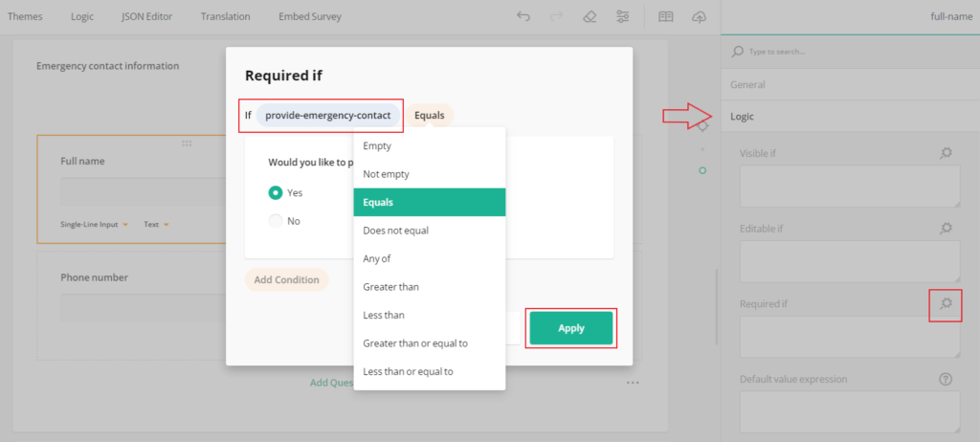Image resolution: width=980 pixels, height=442 pixels.
Task: Open survey settings sliders icon
Action: click(623, 16)
